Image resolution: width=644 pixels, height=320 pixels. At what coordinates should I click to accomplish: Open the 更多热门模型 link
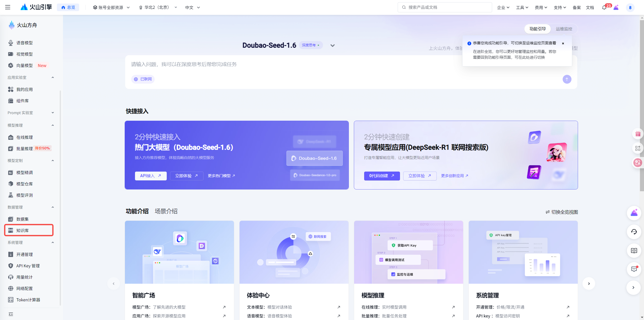coord(221,176)
